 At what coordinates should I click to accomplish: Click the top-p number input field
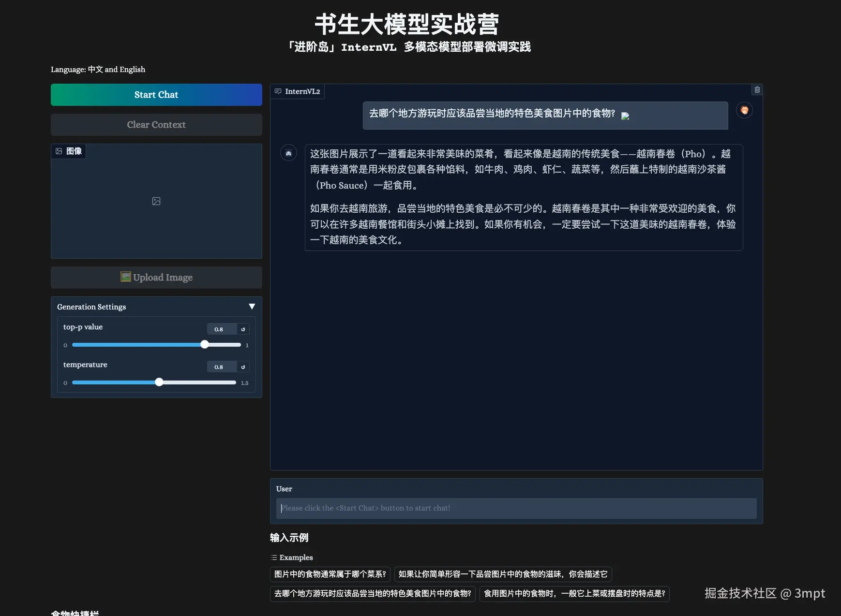(222, 329)
